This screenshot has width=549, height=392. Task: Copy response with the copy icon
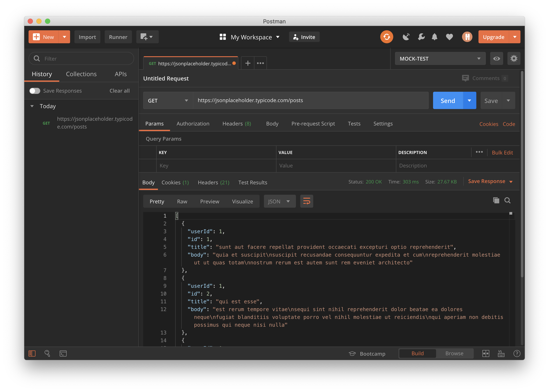496,200
